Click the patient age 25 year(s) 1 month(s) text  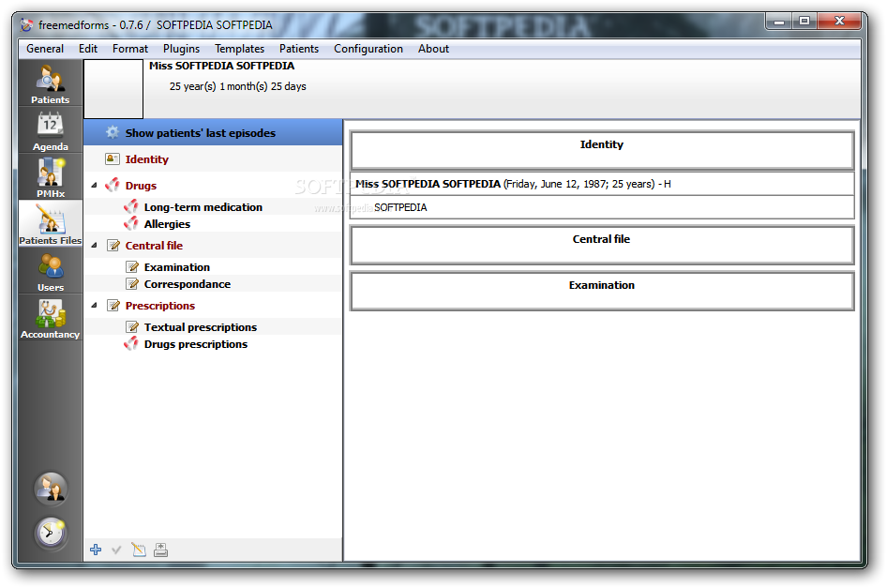(237, 86)
